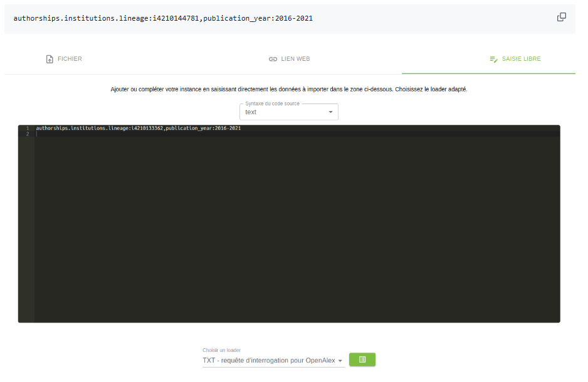Switch to the LIEN WEB tab
The width and height of the screenshot is (588, 382).
click(290, 59)
